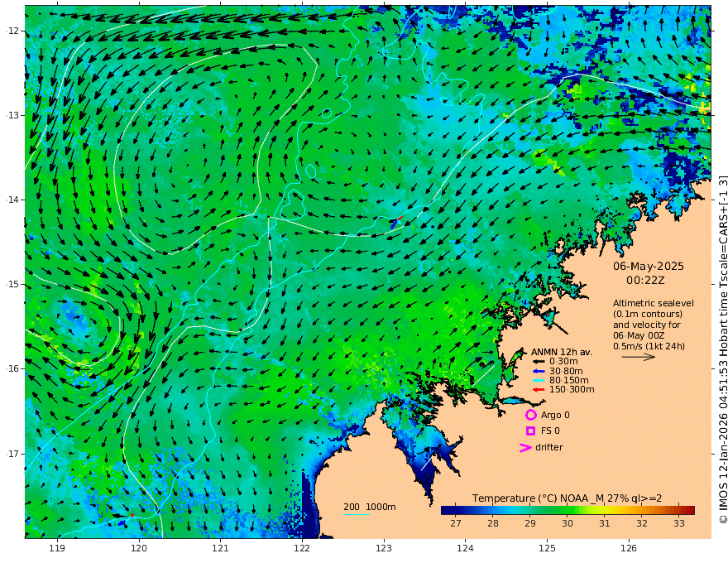Click the '06-May 00Z' text line
The width and height of the screenshot is (728, 563).
tap(639, 335)
